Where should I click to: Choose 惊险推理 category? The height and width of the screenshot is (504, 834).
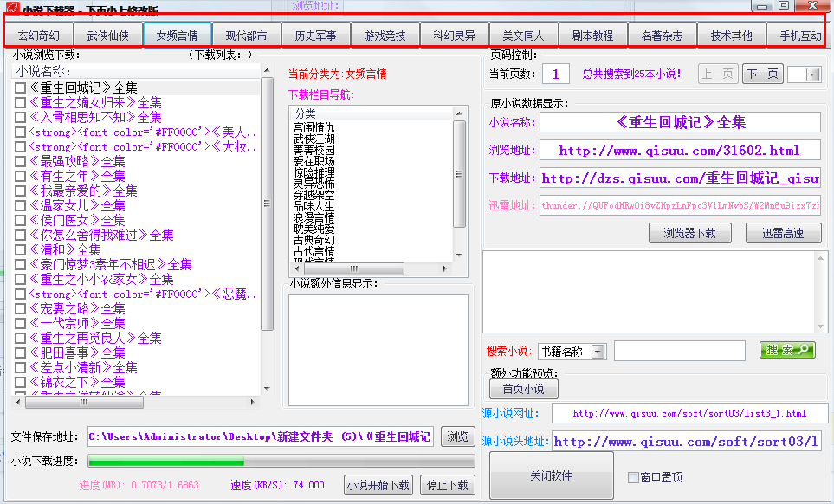click(314, 172)
